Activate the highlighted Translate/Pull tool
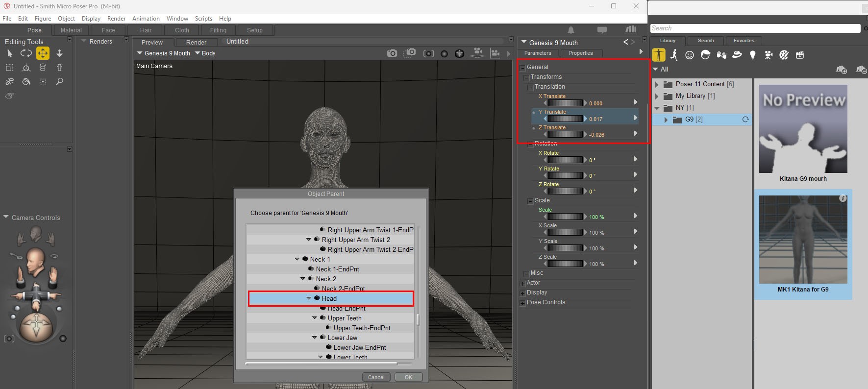 [x=43, y=53]
